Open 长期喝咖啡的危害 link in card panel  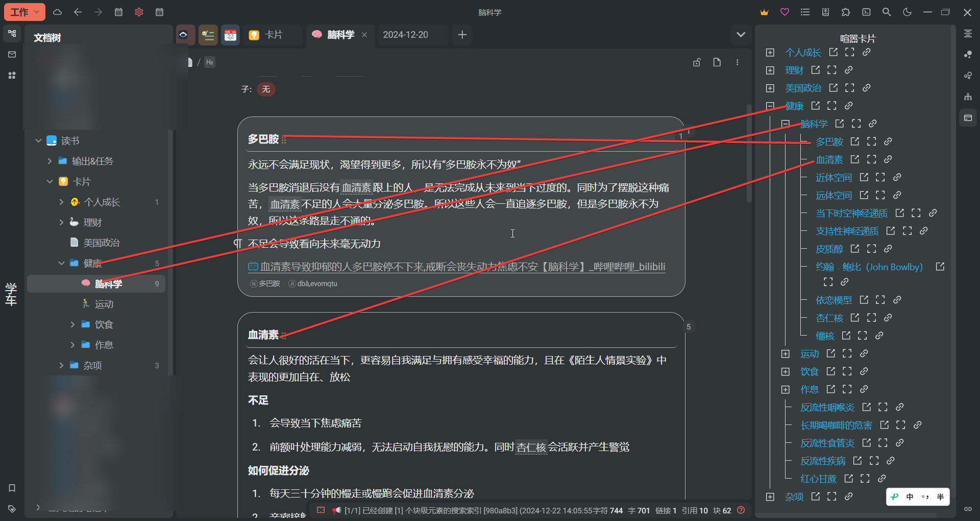pos(836,425)
